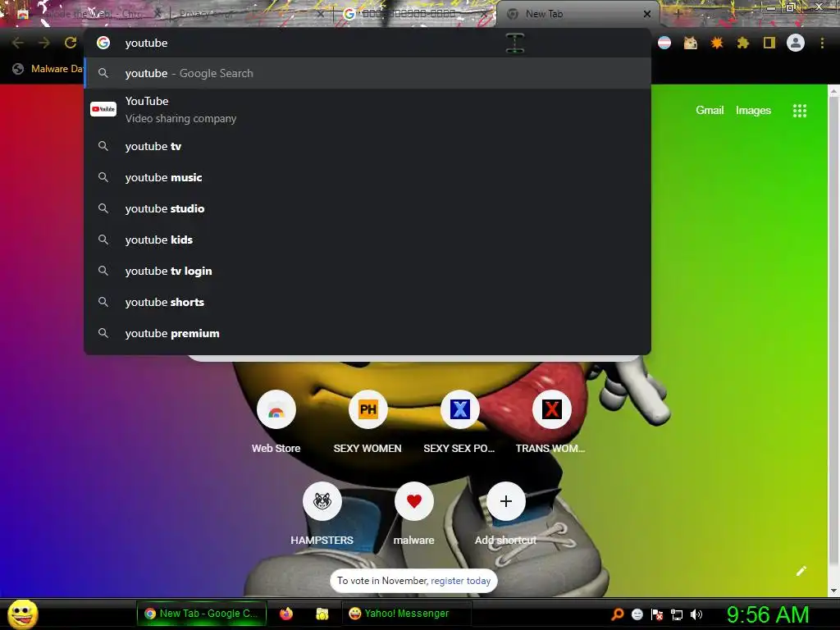Click the flag with red X tray icon
840x630 pixels.
(x=657, y=614)
